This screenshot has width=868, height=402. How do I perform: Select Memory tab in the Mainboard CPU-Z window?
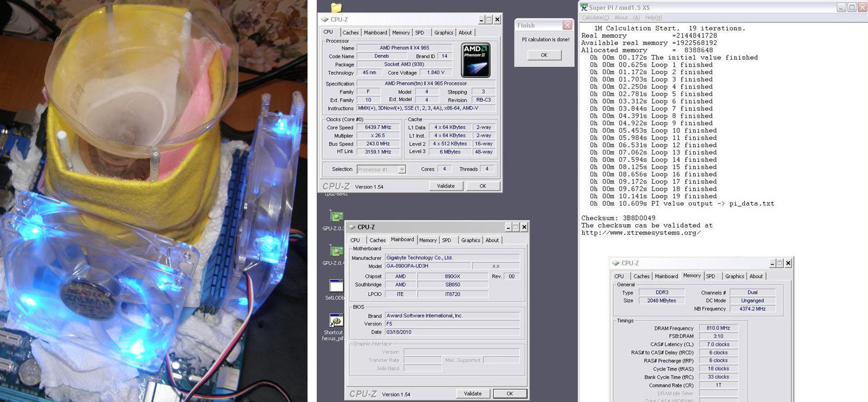pos(428,240)
